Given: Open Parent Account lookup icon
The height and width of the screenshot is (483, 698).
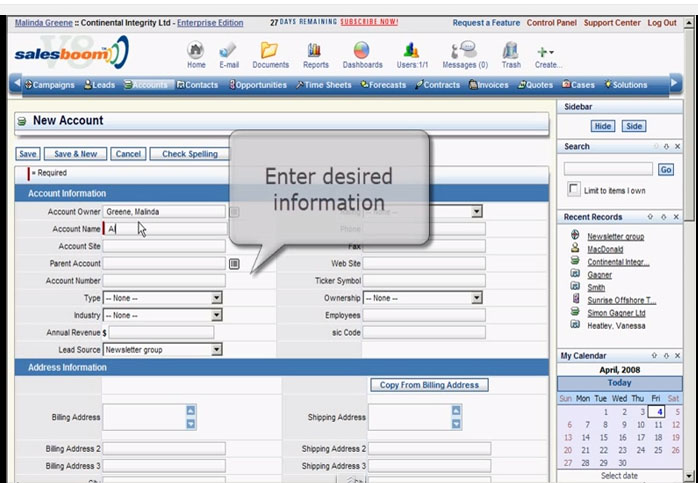Looking at the screenshot, I should coord(234,264).
